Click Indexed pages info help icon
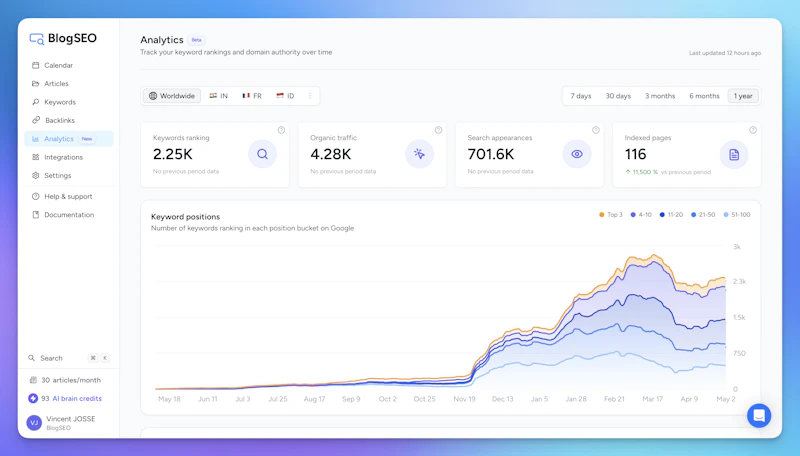The width and height of the screenshot is (800, 456). point(753,130)
